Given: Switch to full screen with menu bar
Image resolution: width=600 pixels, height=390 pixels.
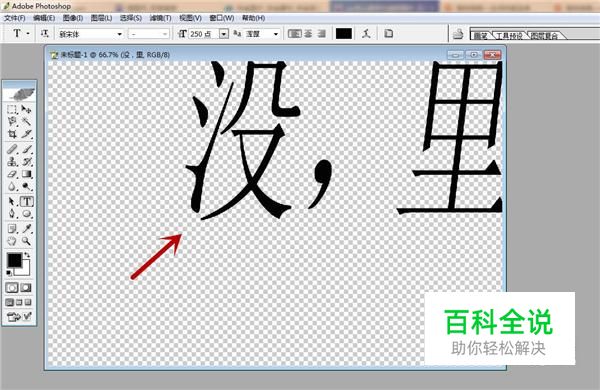Looking at the screenshot, I should 19,302.
